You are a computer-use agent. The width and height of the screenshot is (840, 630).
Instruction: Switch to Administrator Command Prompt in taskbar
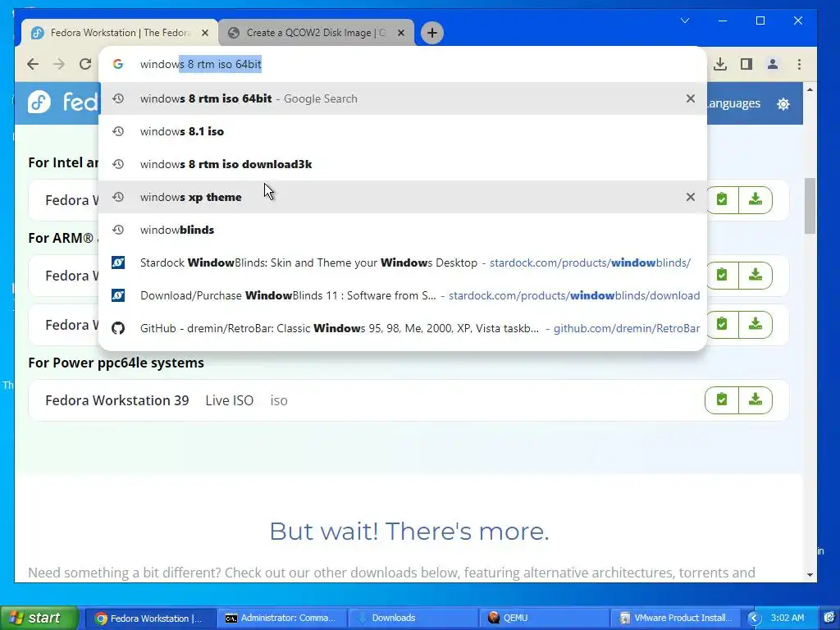(282, 619)
